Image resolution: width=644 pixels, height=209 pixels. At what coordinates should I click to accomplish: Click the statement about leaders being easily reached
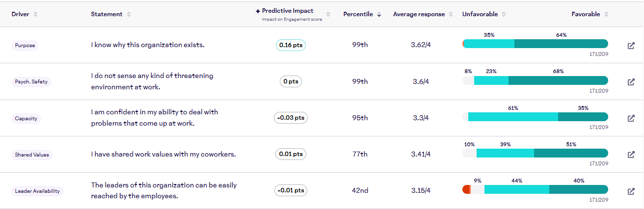click(x=164, y=191)
